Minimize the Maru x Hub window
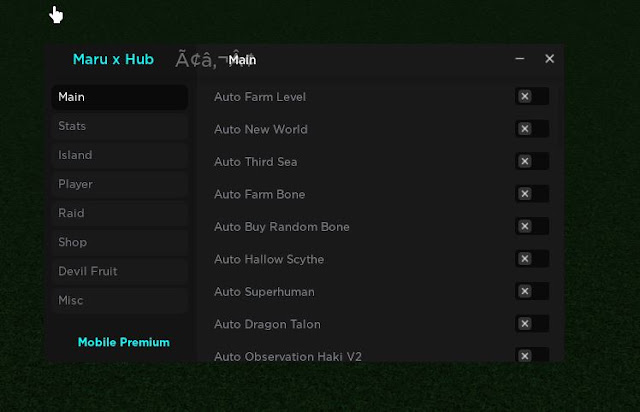 point(520,59)
